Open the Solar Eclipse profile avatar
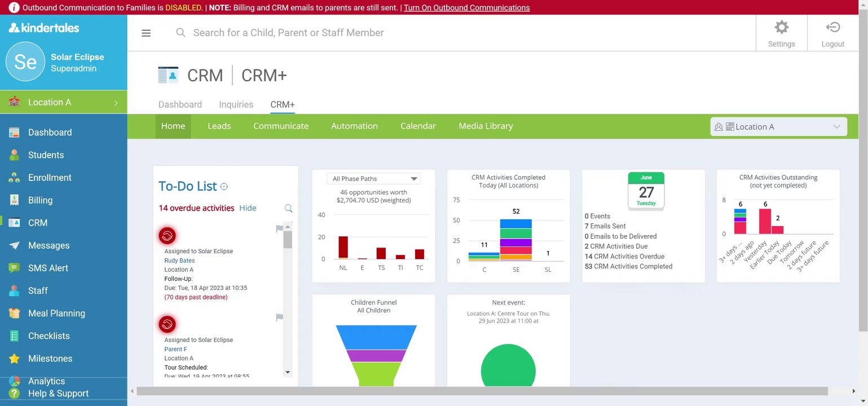Viewport: 868px width, 406px height. [25, 61]
